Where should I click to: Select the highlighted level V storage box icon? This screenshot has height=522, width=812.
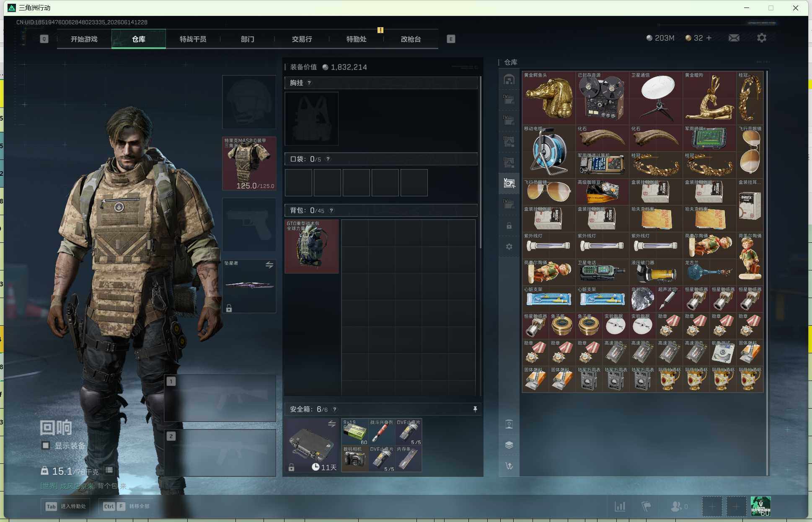pos(509,183)
